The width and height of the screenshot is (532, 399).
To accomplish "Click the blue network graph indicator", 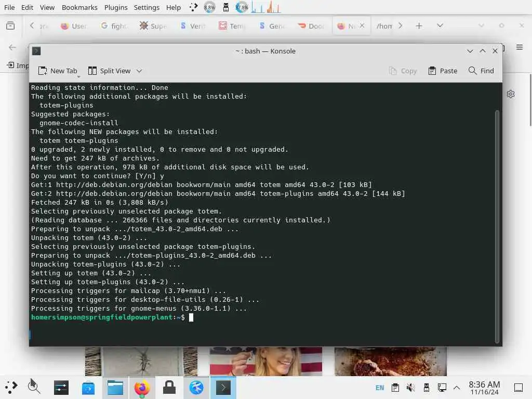I will point(258,7).
